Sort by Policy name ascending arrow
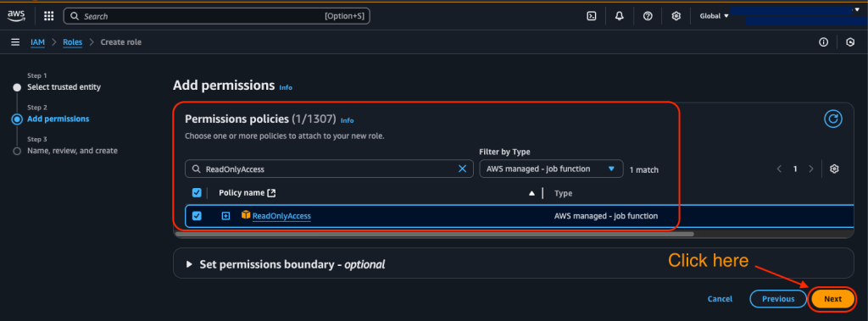The width and height of the screenshot is (868, 321). (x=532, y=193)
